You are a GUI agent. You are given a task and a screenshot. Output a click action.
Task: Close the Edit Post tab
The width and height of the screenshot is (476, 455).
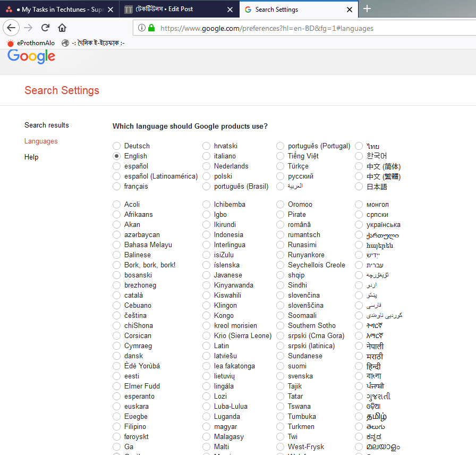click(x=230, y=10)
